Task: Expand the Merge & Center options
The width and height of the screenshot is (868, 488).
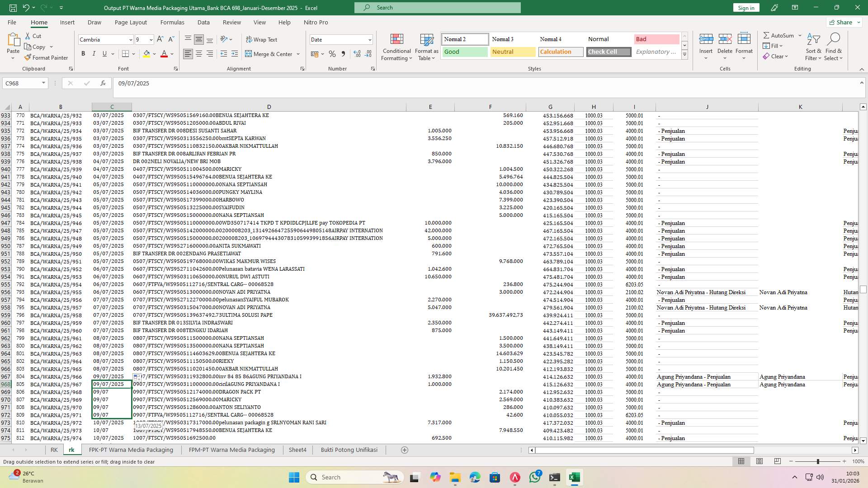Action: (x=298, y=54)
